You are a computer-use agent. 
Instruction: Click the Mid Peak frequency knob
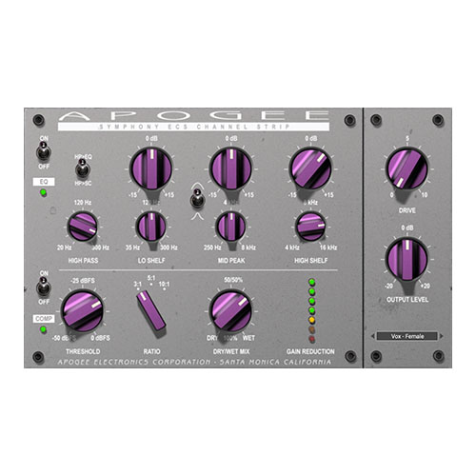[231, 227]
